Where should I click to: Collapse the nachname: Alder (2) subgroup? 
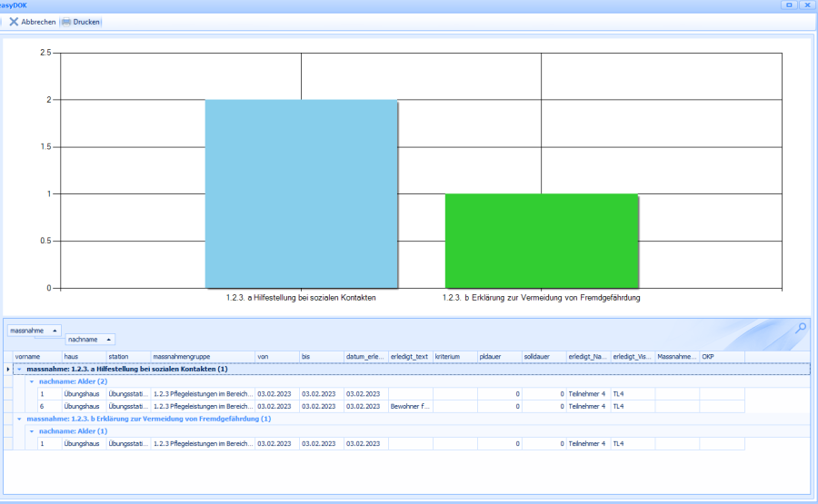click(32, 382)
